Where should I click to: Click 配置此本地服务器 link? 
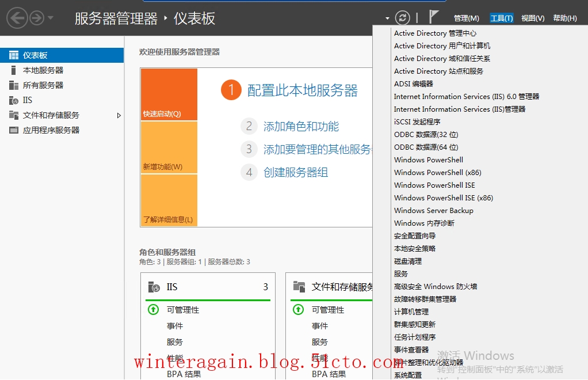[x=302, y=90]
